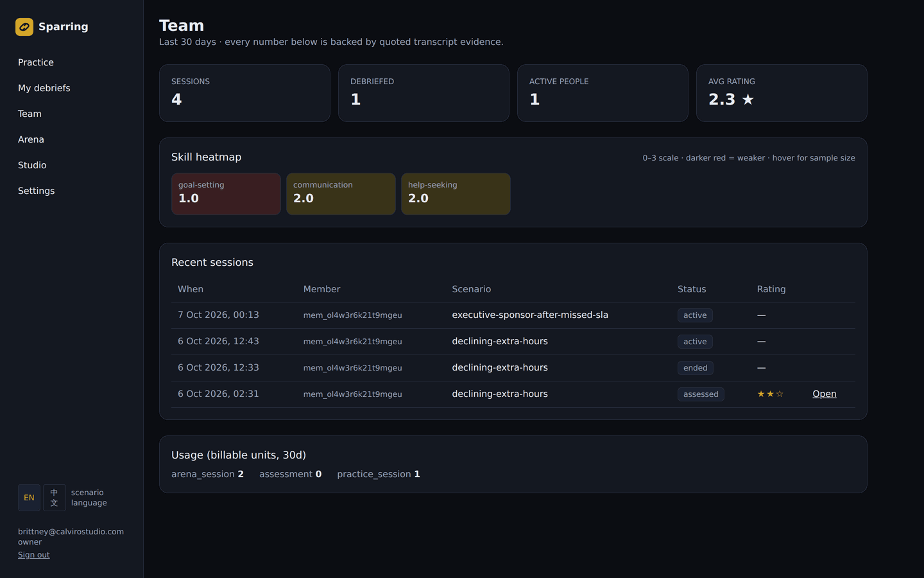Viewport: 924px width, 578px height.
Task: Switch scenario language to EN
Action: pyautogui.click(x=29, y=498)
